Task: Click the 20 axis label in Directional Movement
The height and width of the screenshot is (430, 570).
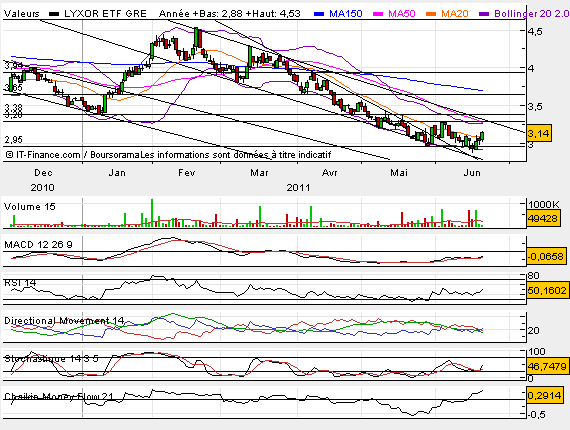Action: tap(534, 331)
